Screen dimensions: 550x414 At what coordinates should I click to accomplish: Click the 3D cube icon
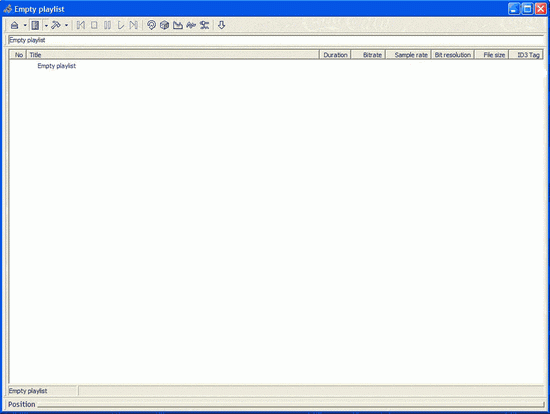[x=164, y=25]
